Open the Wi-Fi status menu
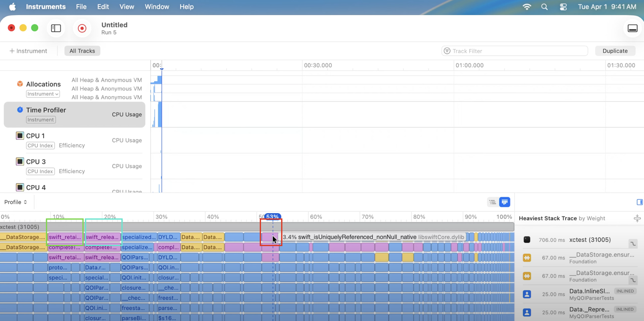644x321 pixels. coord(527,7)
